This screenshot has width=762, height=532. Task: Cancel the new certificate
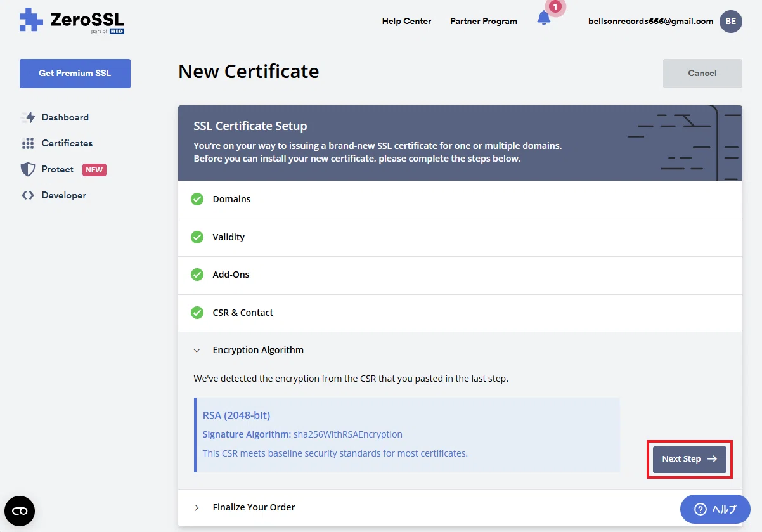[702, 73]
